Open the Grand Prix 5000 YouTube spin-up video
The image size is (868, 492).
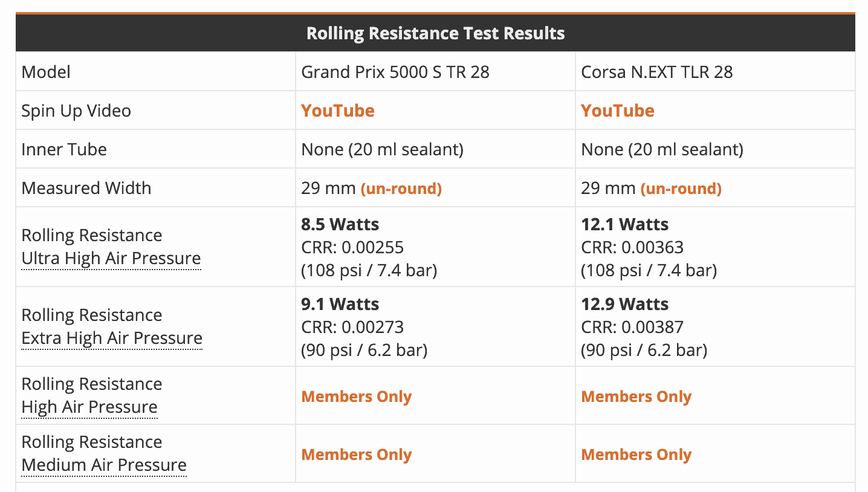[x=338, y=111]
